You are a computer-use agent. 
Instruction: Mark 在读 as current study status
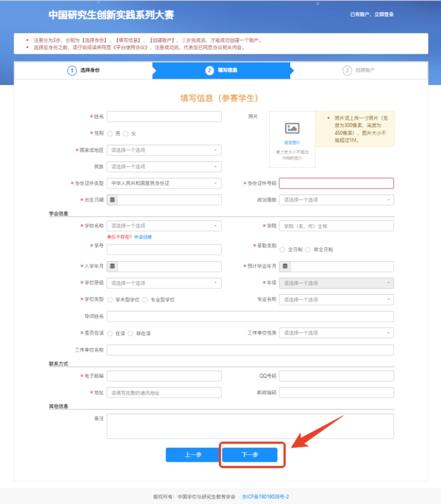coord(110,333)
